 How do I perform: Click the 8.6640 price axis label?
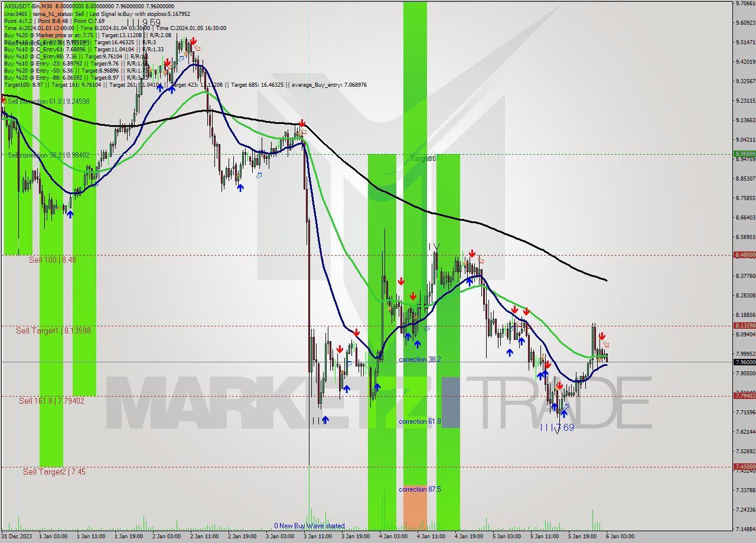(745, 218)
